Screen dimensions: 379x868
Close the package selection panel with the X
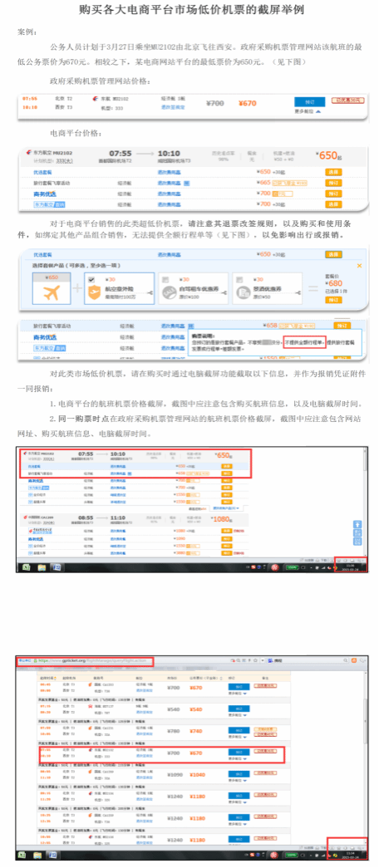(359, 266)
